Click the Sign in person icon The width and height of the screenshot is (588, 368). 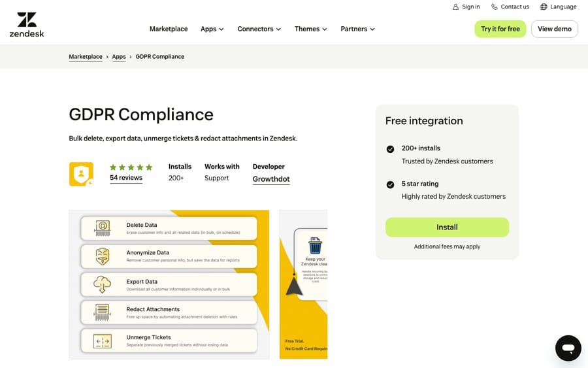[455, 7]
